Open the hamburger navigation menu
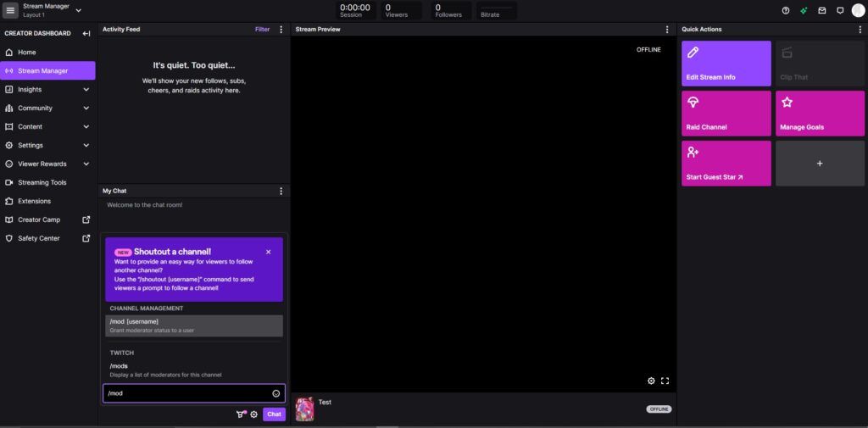The image size is (868, 428). [x=10, y=10]
